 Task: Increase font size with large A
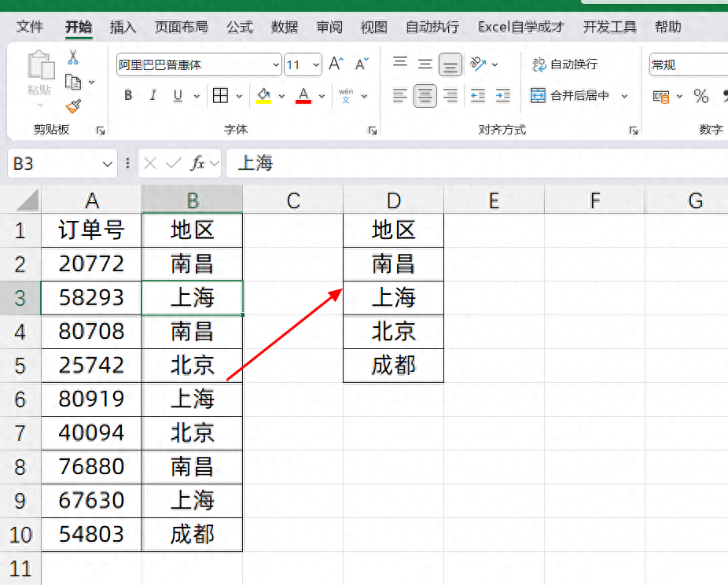coord(336,64)
